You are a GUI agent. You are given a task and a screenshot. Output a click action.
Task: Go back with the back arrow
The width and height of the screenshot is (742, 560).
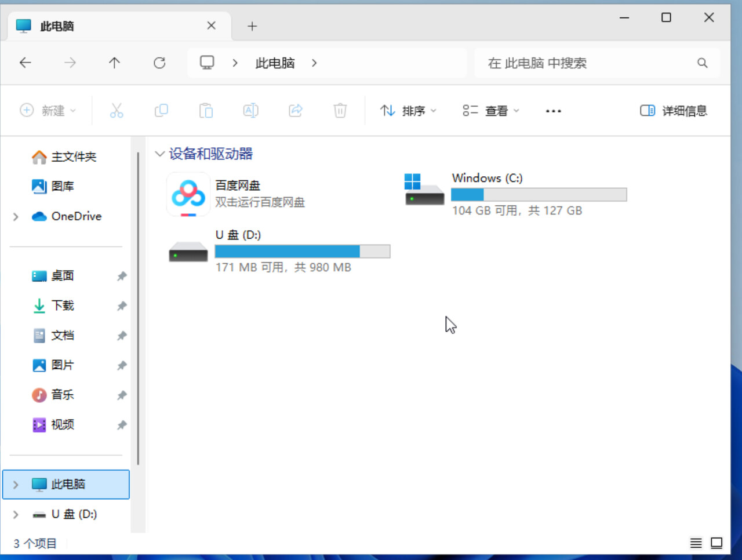point(25,63)
